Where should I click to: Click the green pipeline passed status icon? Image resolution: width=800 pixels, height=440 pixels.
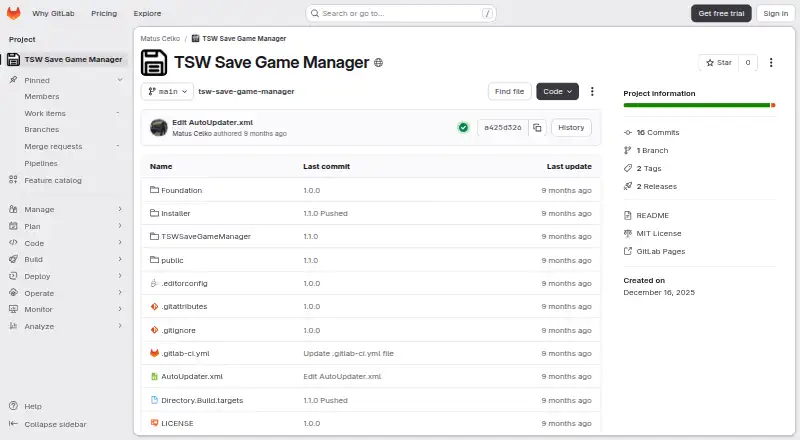(x=463, y=128)
